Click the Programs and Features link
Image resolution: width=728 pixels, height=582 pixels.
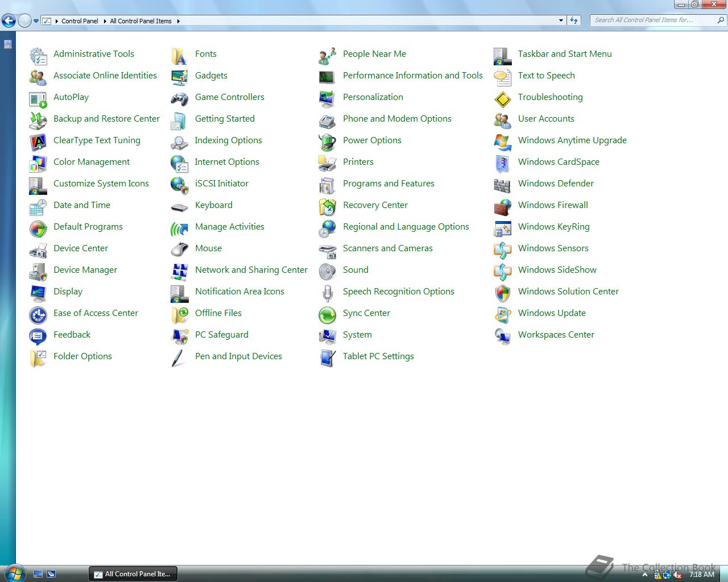(x=388, y=184)
